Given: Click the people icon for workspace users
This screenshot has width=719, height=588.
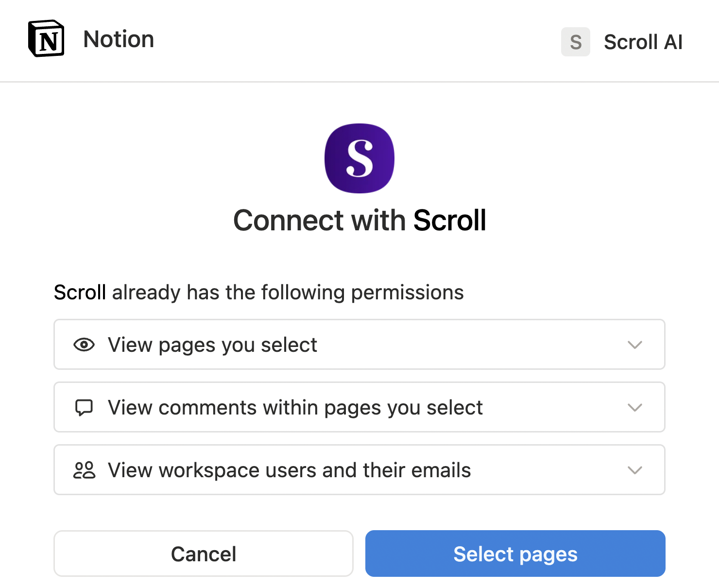Looking at the screenshot, I should pyautogui.click(x=84, y=470).
